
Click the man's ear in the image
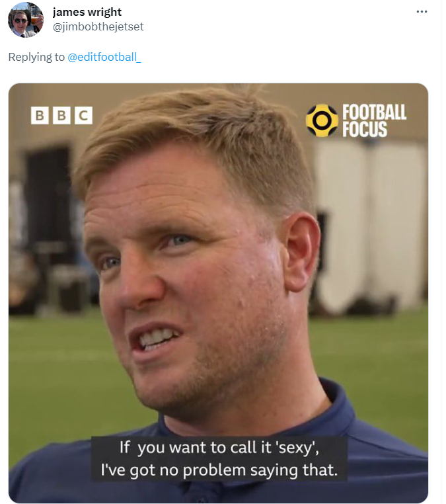(x=301, y=245)
